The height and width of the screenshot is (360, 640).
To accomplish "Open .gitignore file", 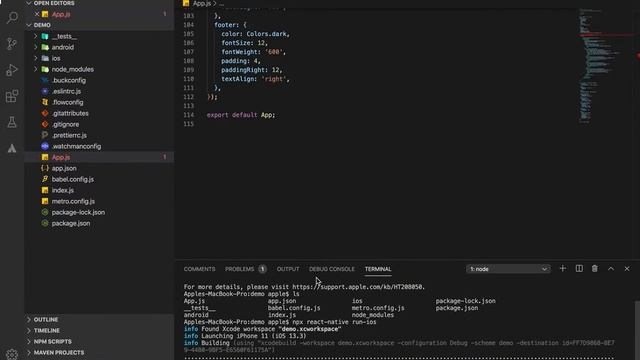I will tap(99, 124).
